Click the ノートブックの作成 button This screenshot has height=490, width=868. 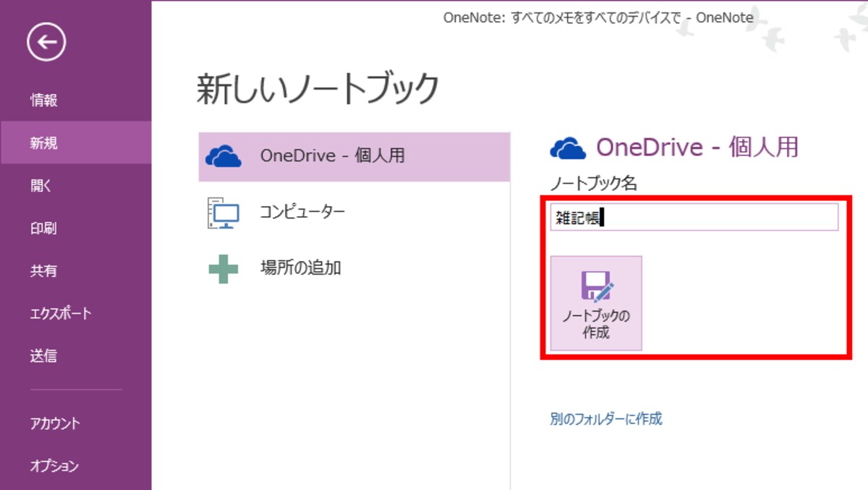(596, 303)
